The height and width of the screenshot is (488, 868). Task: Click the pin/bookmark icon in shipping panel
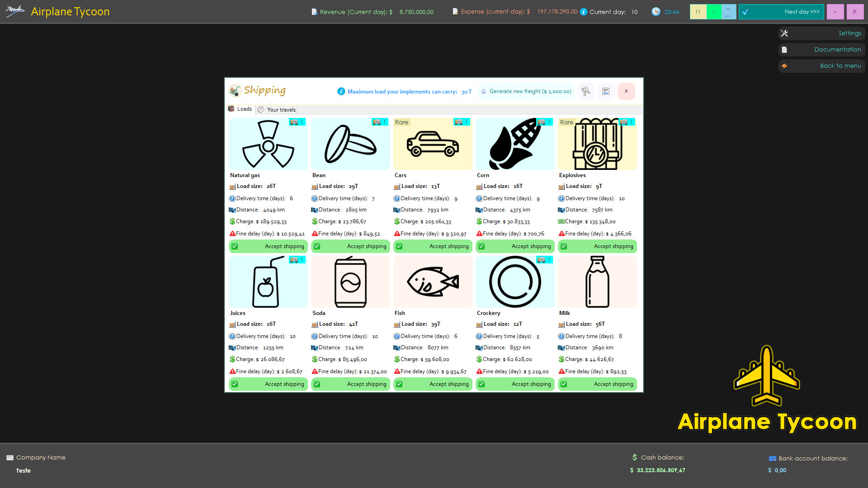[586, 91]
